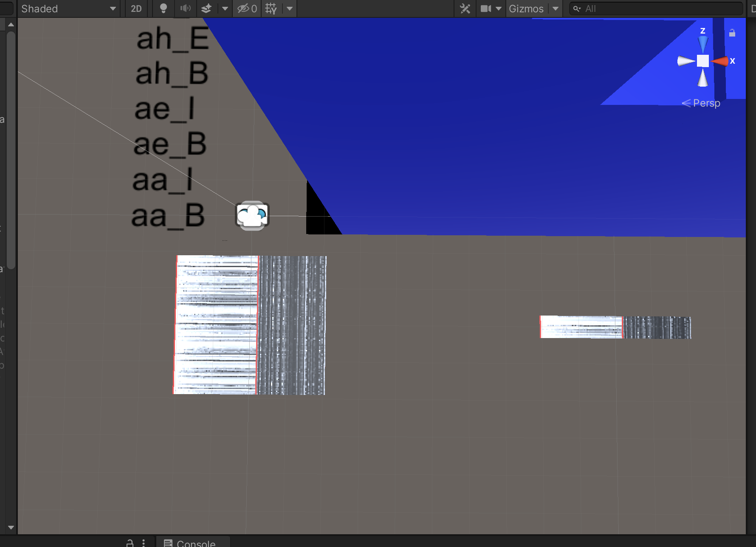The height and width of the screenshot is (547, 756).
Task: Expand the grid settings dropdown arrow
Action: (290, 8)
